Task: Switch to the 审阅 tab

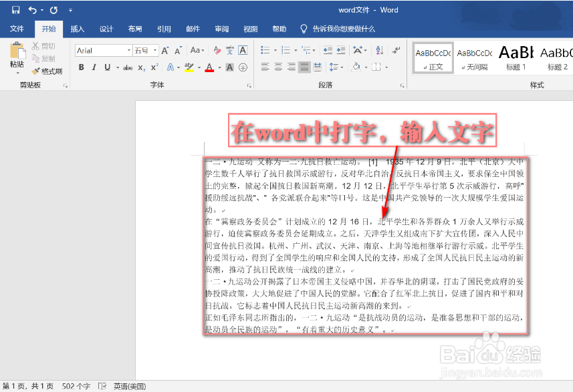Action: pos(222,29)
